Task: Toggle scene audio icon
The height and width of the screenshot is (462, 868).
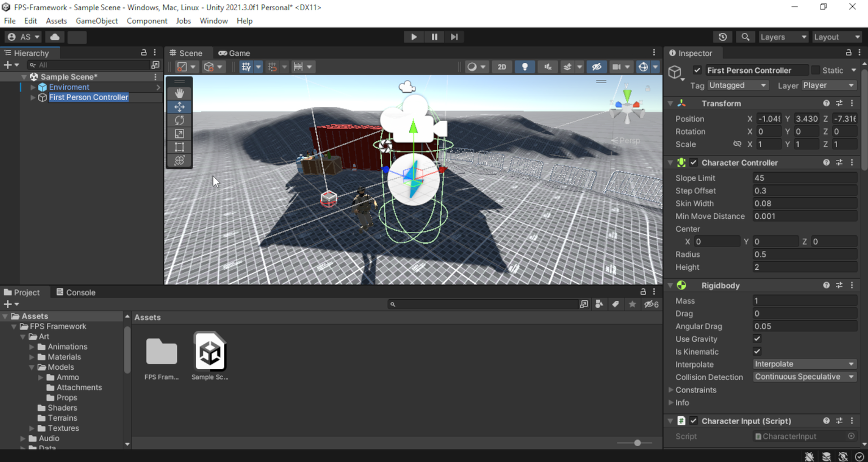Action: pyautogui.click(x=548, y=67)
